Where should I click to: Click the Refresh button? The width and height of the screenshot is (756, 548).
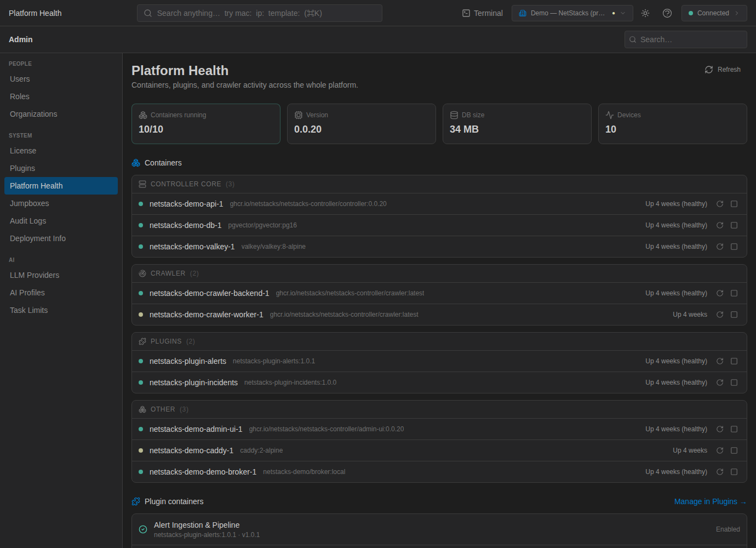pyautogui.click(x=723, y=70)
